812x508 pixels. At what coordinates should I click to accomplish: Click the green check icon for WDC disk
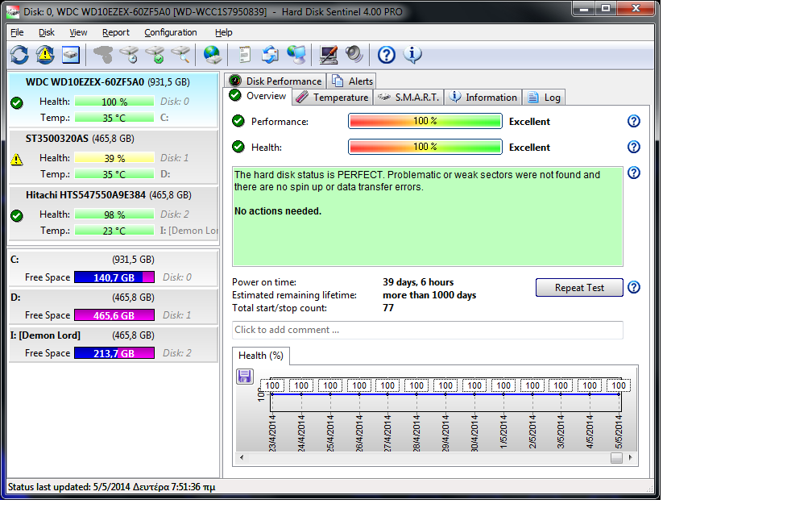click(x=17, y=102)
